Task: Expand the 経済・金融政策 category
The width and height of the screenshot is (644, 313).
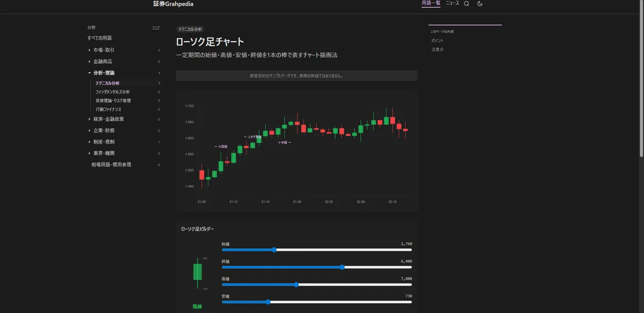Action: [x=90, y=119]
